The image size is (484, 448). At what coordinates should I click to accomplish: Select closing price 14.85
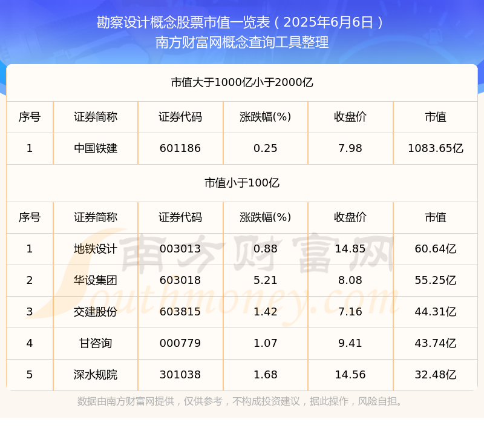point(350,249)
